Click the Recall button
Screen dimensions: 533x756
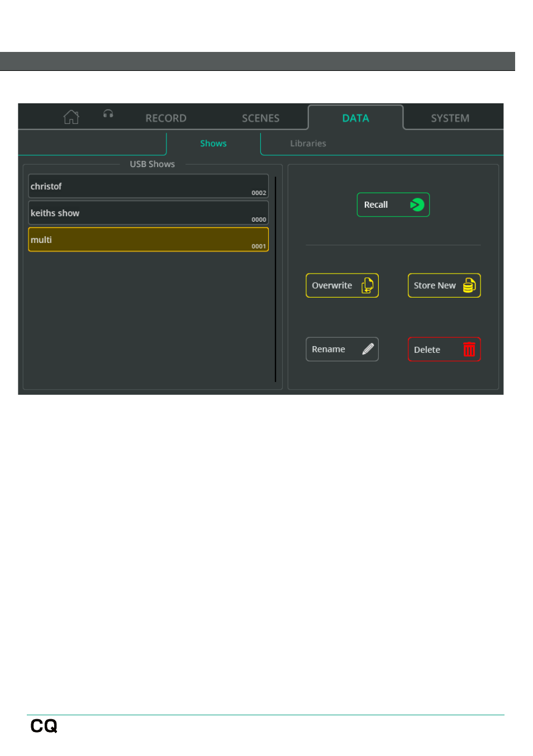pyautogui.click(x=393, y=205)
